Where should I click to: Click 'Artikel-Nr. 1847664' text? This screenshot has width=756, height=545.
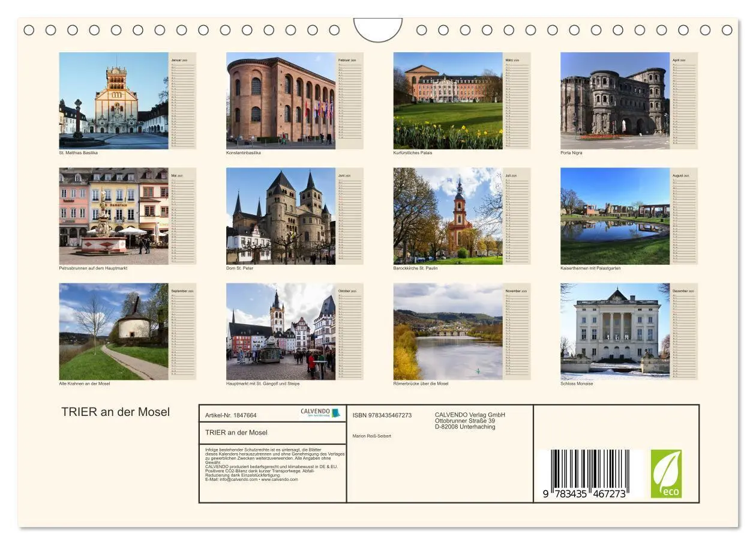(231, 415)
